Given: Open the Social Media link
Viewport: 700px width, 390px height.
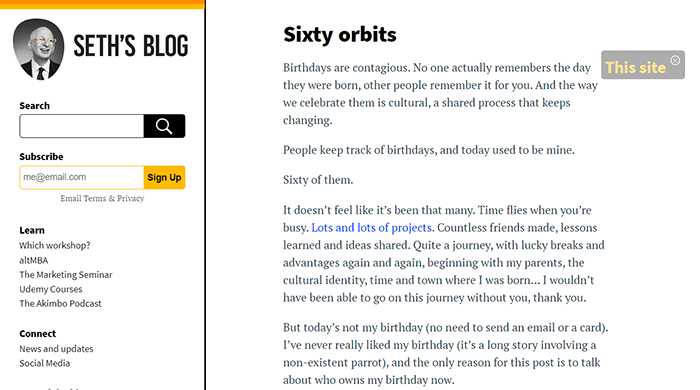Looking at the screenshot, I should coord(45,363).
